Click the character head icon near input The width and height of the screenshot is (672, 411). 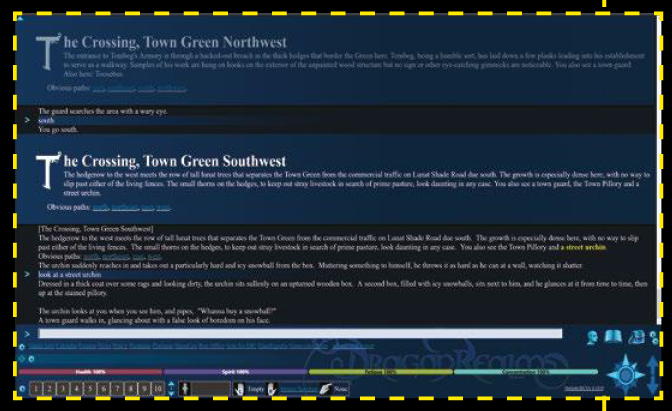(593, 338)
